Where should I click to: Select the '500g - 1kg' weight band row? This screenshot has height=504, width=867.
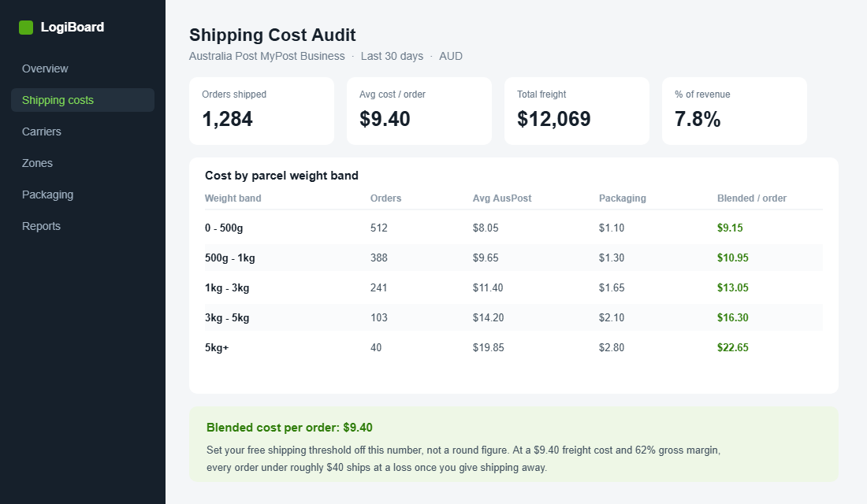tap(514, 258)
